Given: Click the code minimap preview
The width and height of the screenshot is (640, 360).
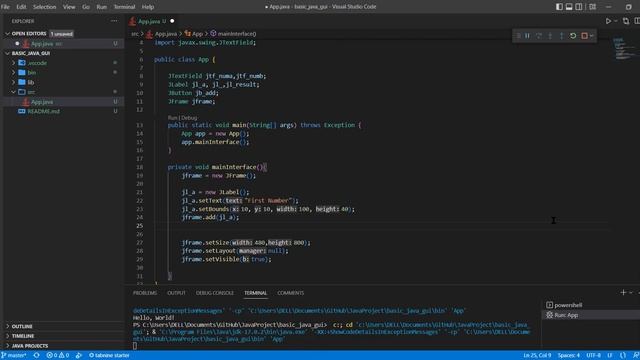Looking at the screenshot, I should click(x=624, y=49).
